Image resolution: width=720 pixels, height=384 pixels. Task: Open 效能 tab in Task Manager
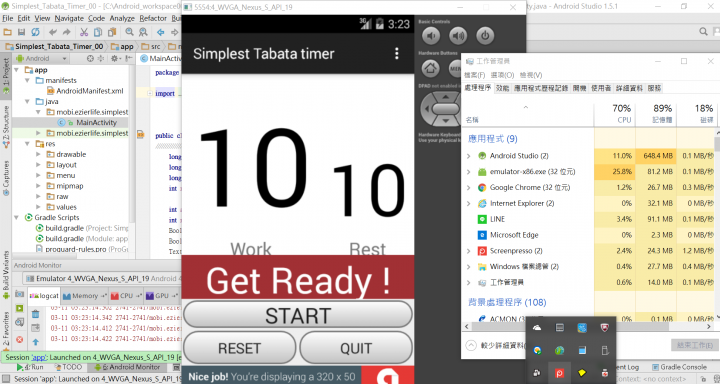[x=503, y=88]
